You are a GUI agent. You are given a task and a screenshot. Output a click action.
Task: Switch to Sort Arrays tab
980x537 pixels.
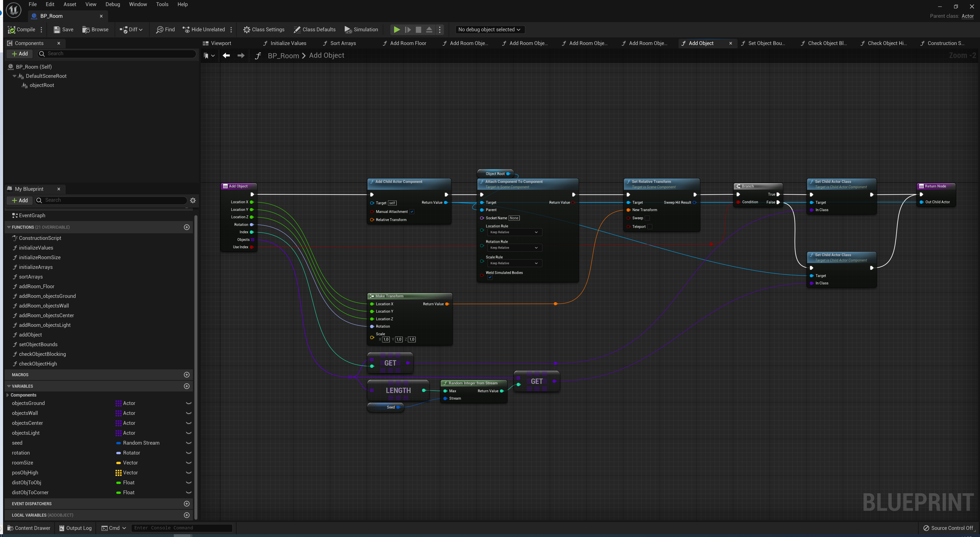pyautogui.click(x=342, y=43)
